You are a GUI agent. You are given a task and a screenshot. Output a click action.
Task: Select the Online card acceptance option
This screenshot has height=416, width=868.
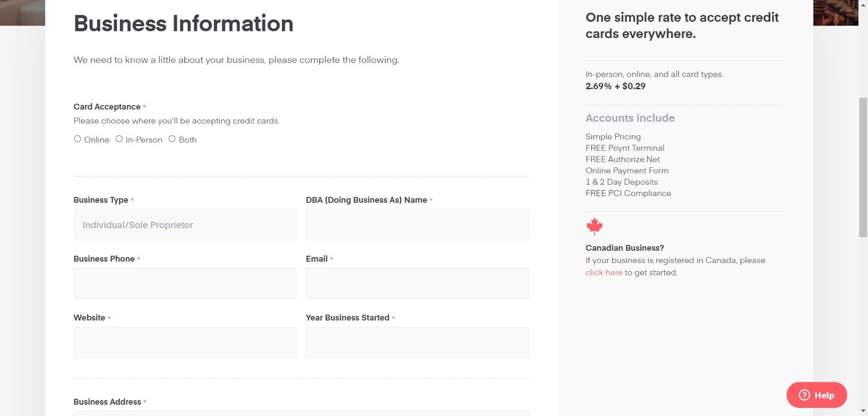78,139
